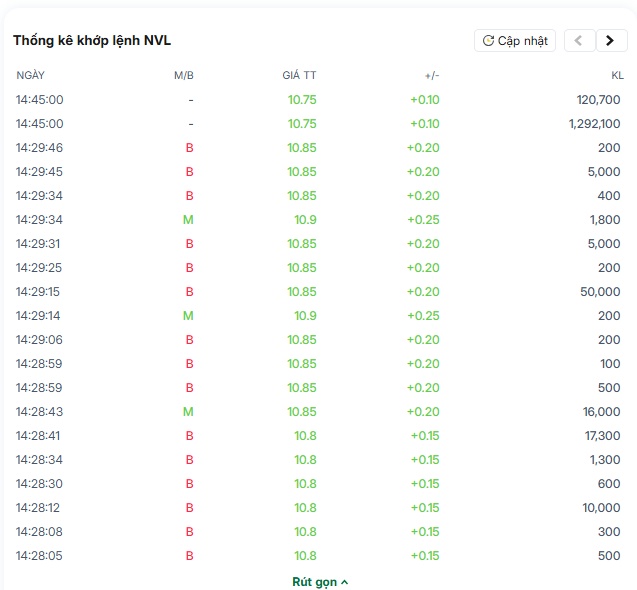Image resolution: width=637 pixels, height=590 pixels.
Task: Select the 14:28:05 time row
Action: tap(318, 555)
